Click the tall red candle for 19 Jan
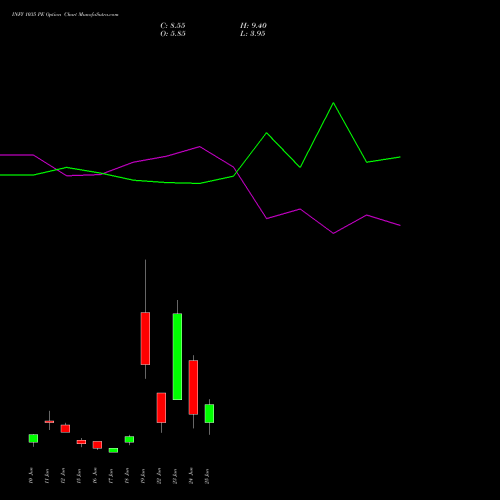 [x=145, y=338]
